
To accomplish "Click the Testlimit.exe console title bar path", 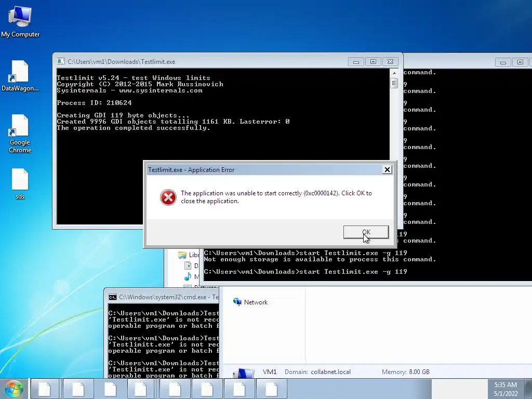I will [x=121, y=62].
